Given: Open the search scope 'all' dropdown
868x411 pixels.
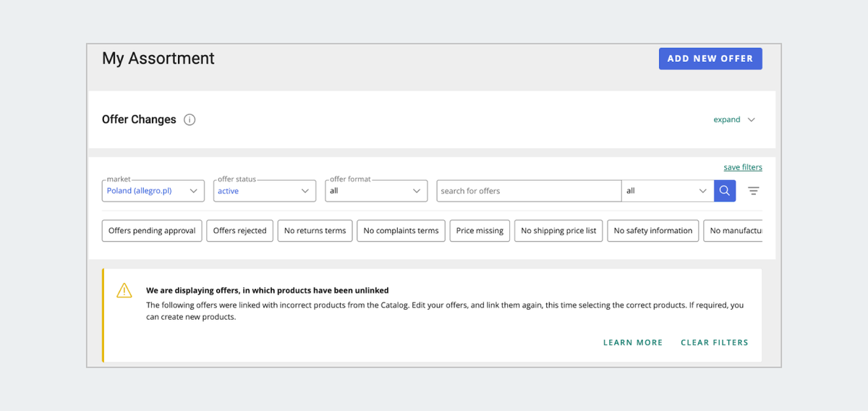Looking at the screenshot, I should (x=667, y=191).
